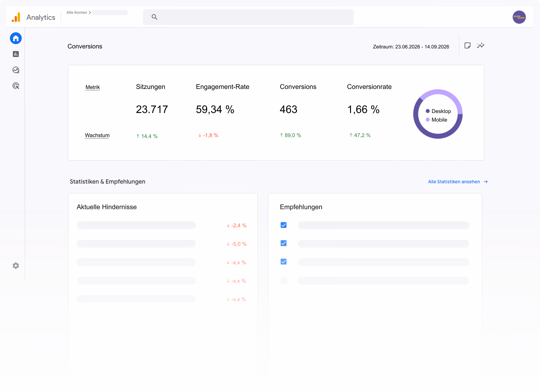Viewport: 540px width, 392px height.
Task: Open the Advertising target cursor icon
Action: (x=16, y=86)
